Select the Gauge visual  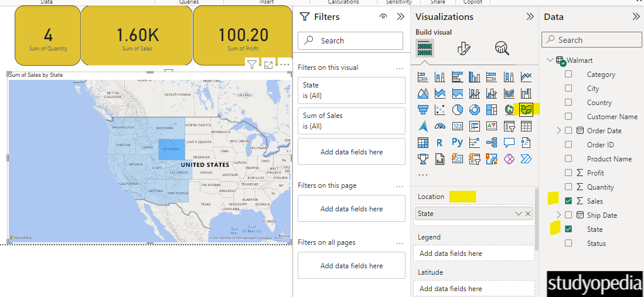[440, 126]
